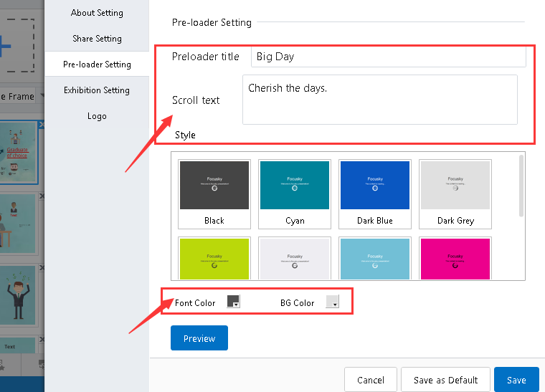
Task: Click the Cancel button
Action: (371, 380)
